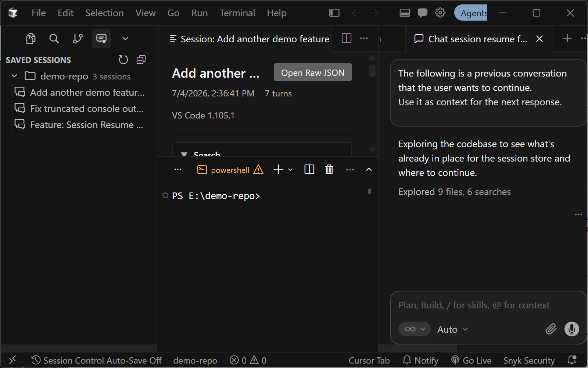Viewport: 588px width, 368px height.
Task: Click the powershell warning triangle icon
Action: [258, 170]
